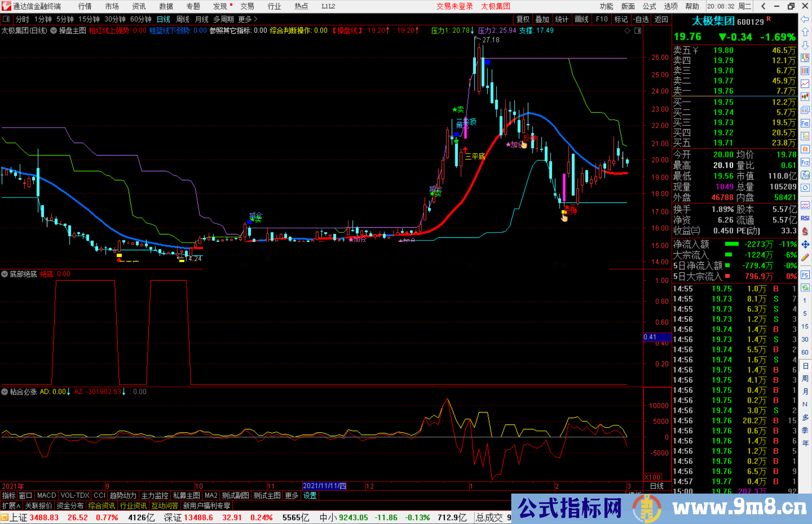Screen dimensions: 812x524
Task: Click the green refresh icon in sidebar
Action: tap(805, 288)
